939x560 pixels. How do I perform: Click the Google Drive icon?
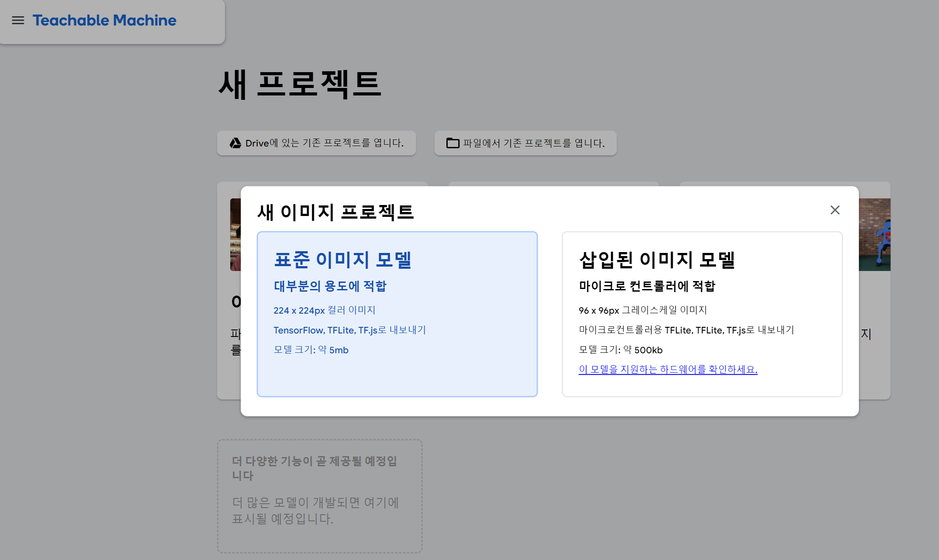tap(236, 143)
